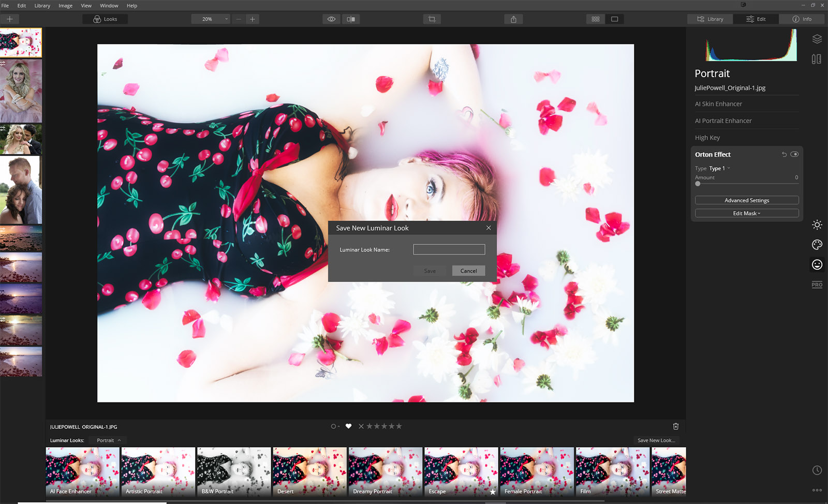
Task: Open the History clock icon
Action: (817, 470)
